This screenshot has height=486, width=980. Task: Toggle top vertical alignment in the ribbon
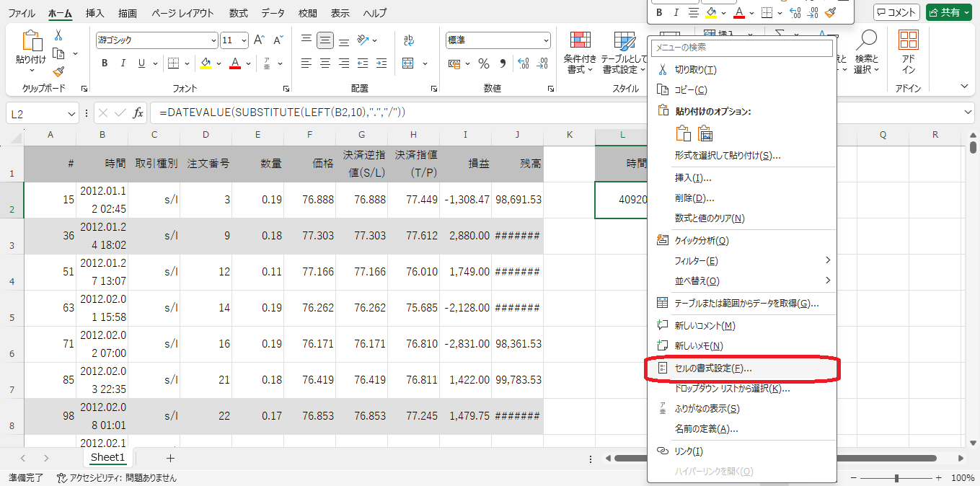tap(306, 40)
